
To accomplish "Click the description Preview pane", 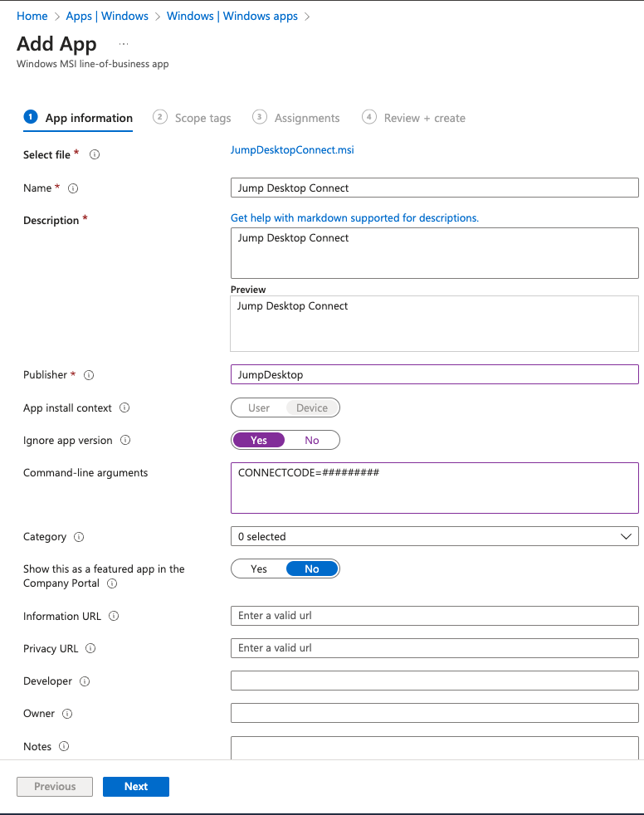I will coord(435,324).
